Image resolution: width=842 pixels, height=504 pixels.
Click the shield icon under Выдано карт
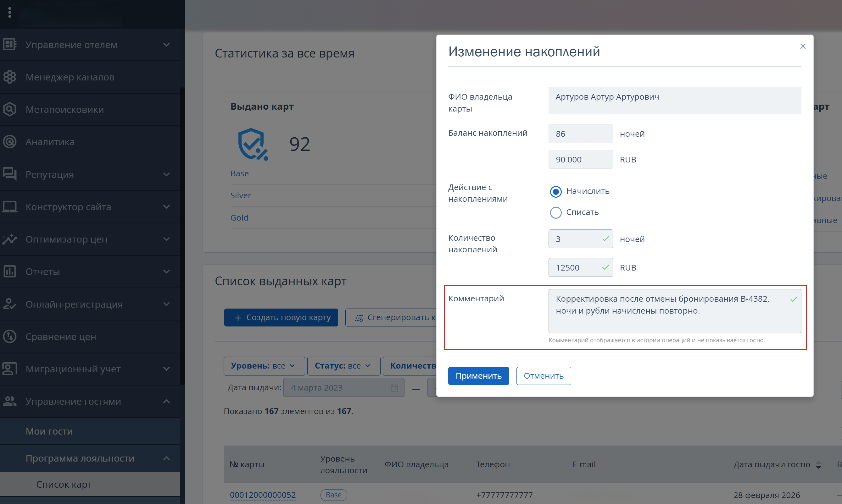click(252, 144)
